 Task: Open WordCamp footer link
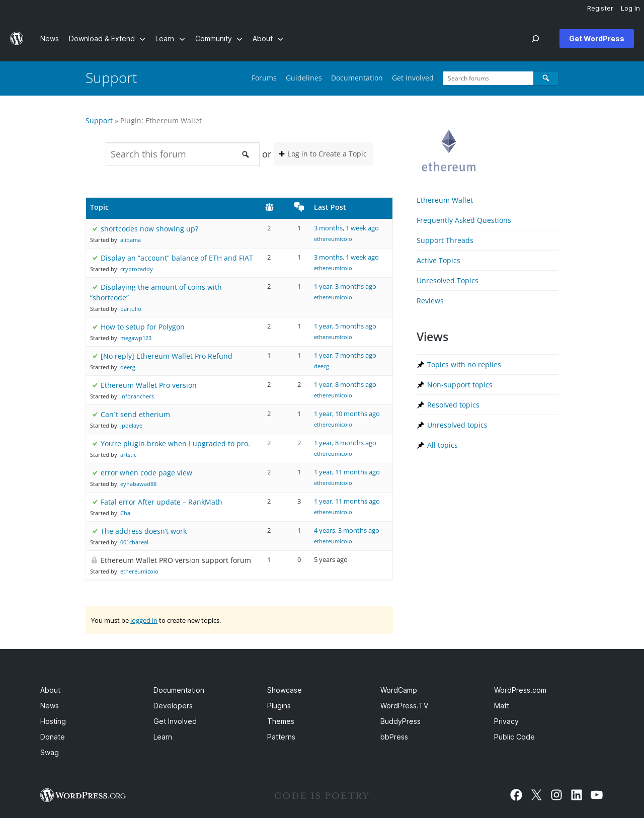coord(398,690)
